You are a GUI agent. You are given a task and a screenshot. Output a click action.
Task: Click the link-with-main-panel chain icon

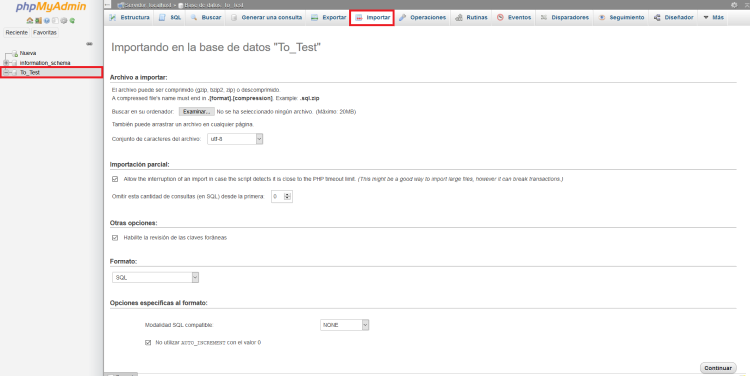(89, 44)
